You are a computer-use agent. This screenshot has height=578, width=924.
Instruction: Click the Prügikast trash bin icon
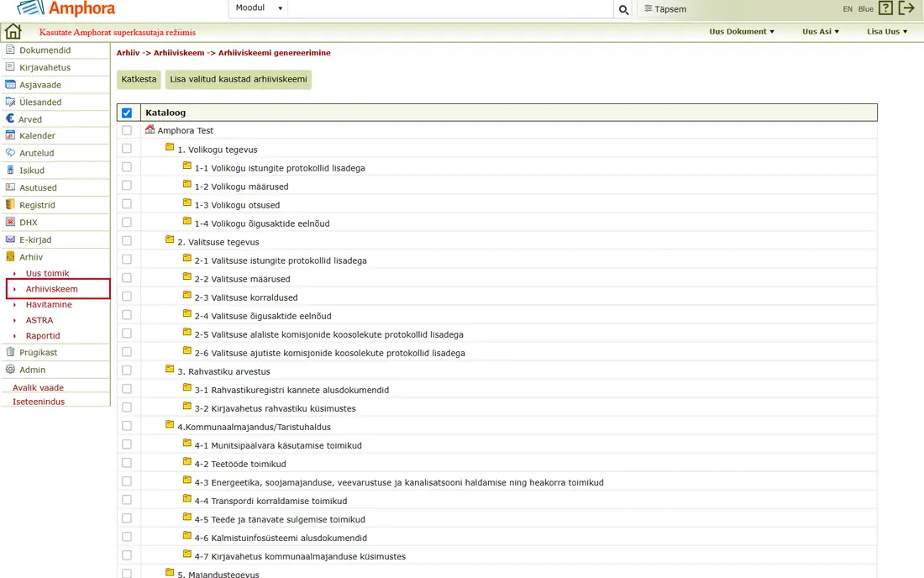pos(10,352)
